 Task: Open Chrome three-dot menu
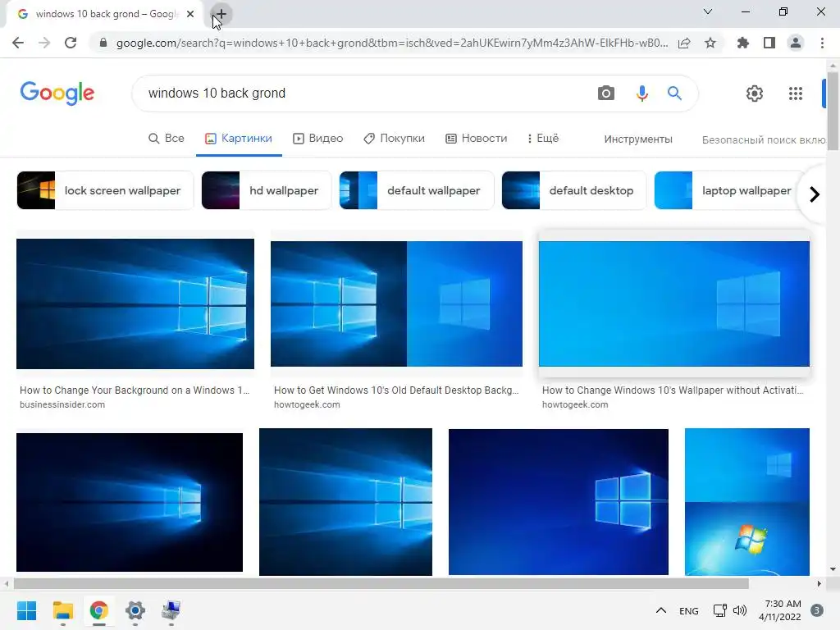tap(822, 43)
